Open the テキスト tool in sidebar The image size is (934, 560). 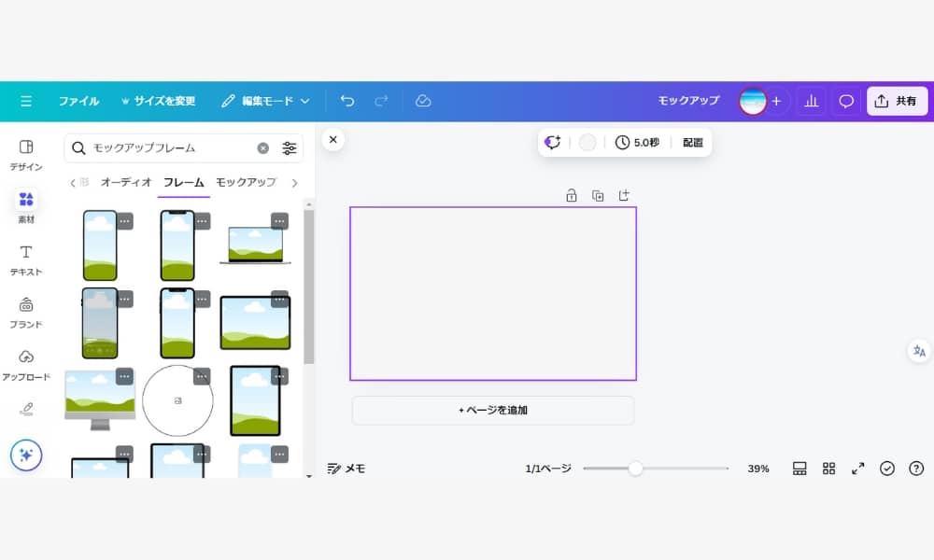pyautogui.click(x=26, y=259)
